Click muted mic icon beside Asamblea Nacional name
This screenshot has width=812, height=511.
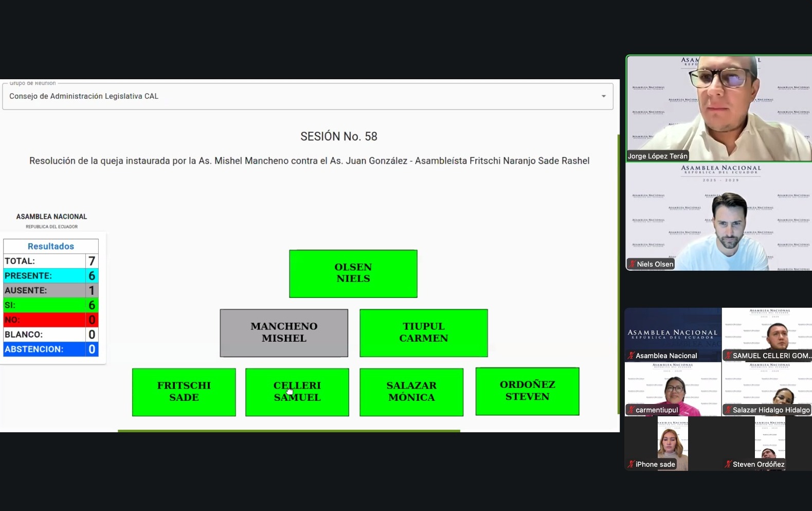point(631,356)
